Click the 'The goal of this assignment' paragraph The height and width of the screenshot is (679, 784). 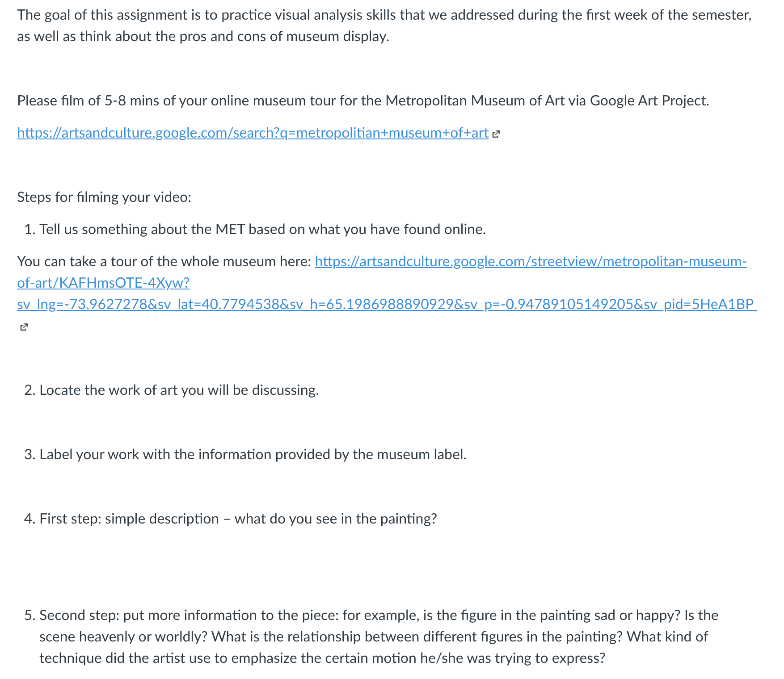[x=384, y=25]
